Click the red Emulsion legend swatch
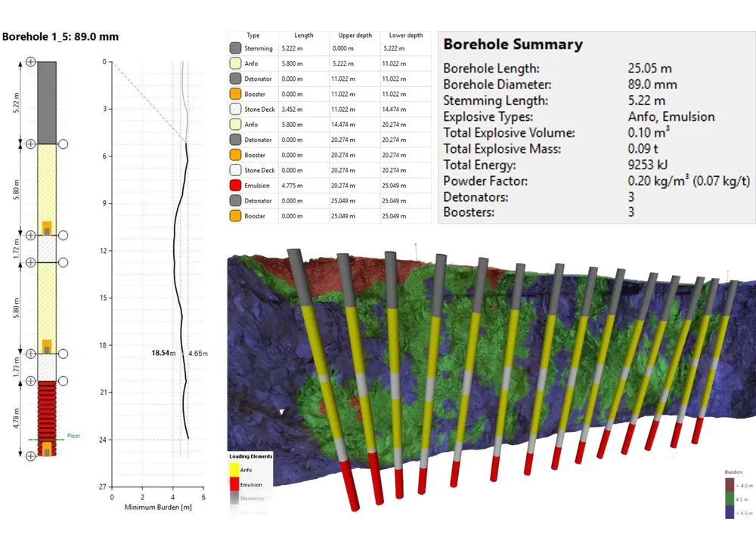Viewport: 756px width, 550px height. tap(234, 484)
